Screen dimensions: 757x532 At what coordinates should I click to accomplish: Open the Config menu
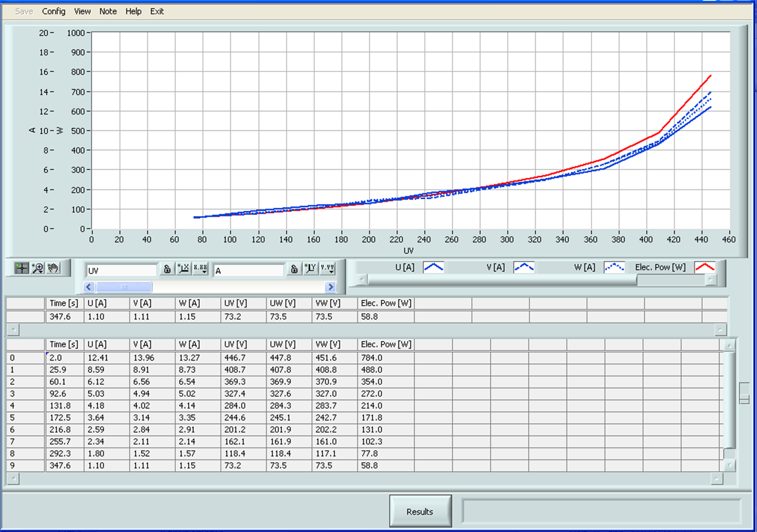click(x=54, y=11)
